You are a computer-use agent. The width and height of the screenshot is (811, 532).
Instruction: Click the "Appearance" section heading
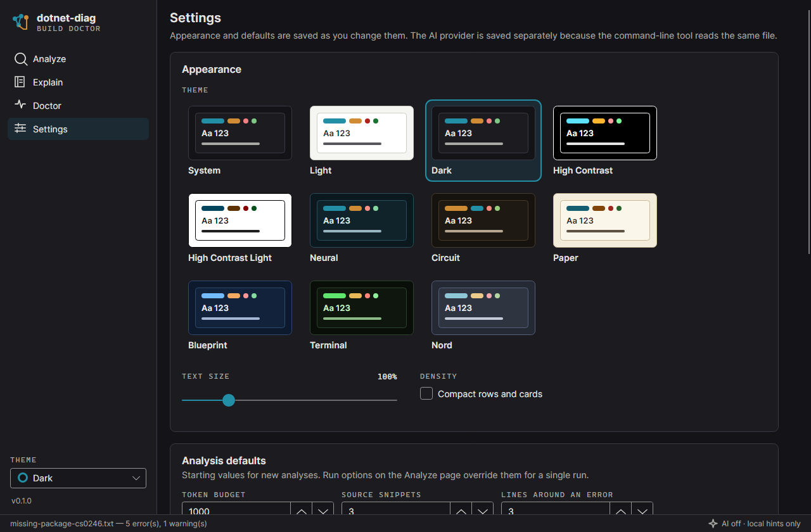pyautogui.click(x=212, y=69)
